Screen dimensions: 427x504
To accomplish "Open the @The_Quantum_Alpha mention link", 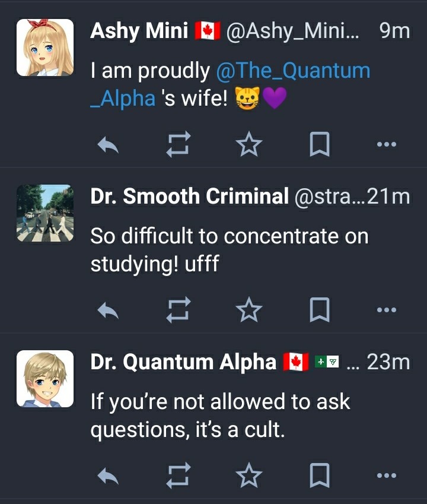I will (293, 71).
